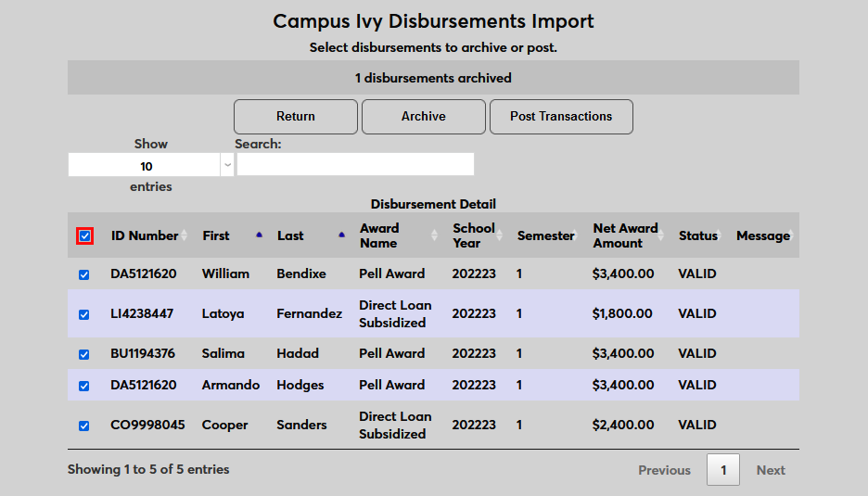Open the Show entries dropdown
The width and height of the screenshot is (868, 496).
coord(151,166)
